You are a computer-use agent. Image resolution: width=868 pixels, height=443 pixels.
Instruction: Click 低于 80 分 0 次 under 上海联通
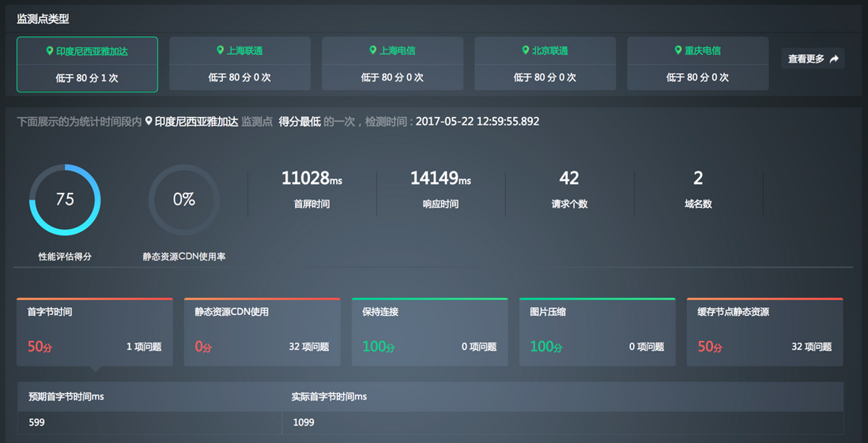click(x=240, y=77)
